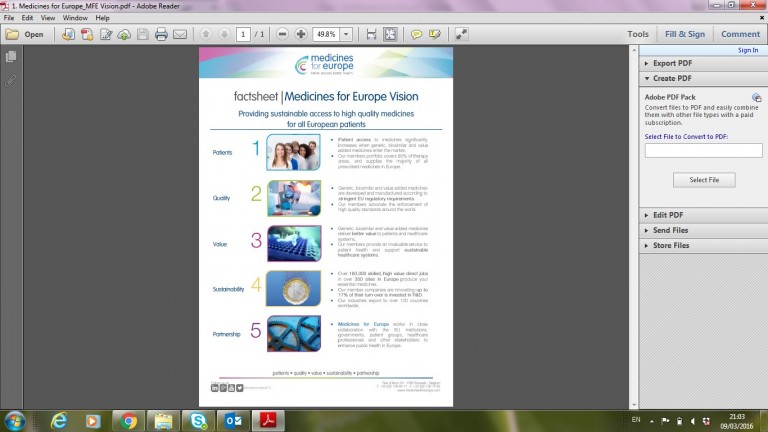
Task: Click the fit one full page icon
Action: pyautogui.click(x=390, y=34)
